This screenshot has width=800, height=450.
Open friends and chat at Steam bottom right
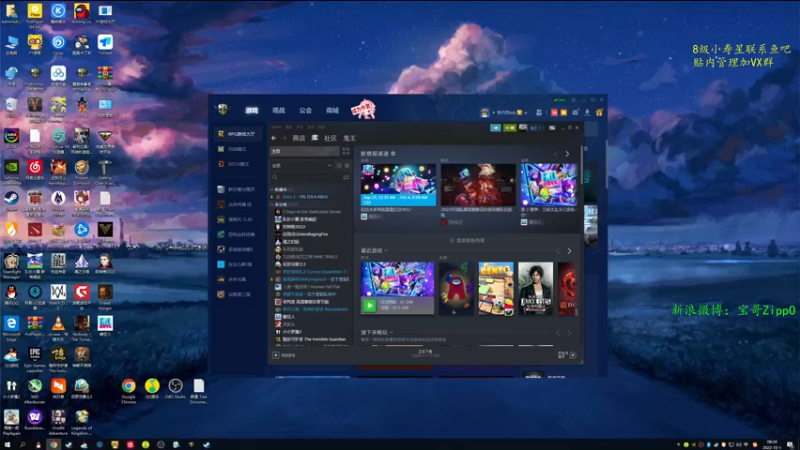pyautogui.click(x=567, y=355)
